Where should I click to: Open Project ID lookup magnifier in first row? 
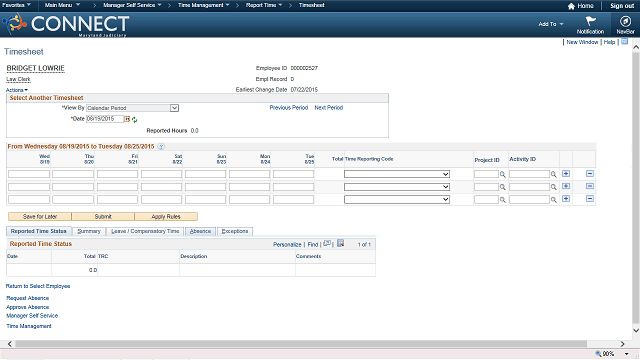click(x=502, y=174)
